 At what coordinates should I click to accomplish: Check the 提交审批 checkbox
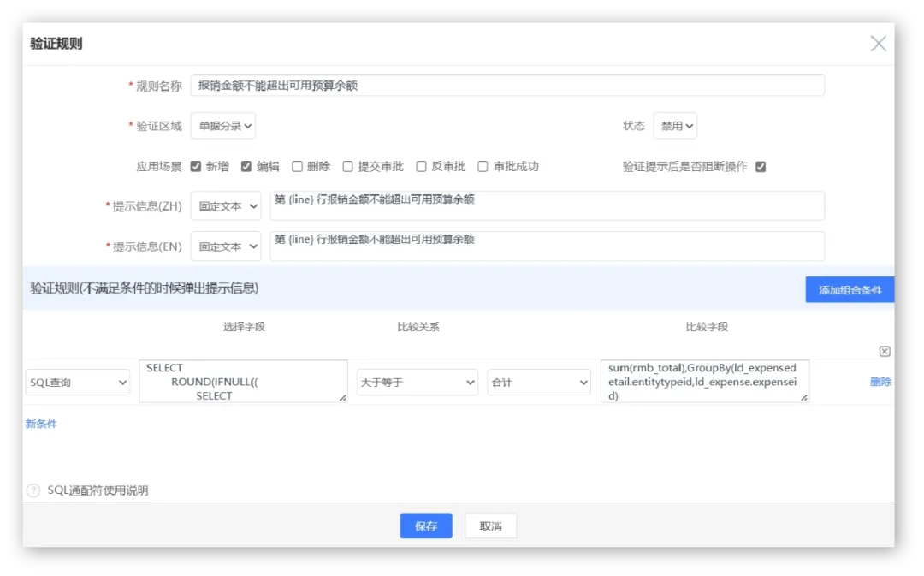pyautogui.click(x=347, y=167)
